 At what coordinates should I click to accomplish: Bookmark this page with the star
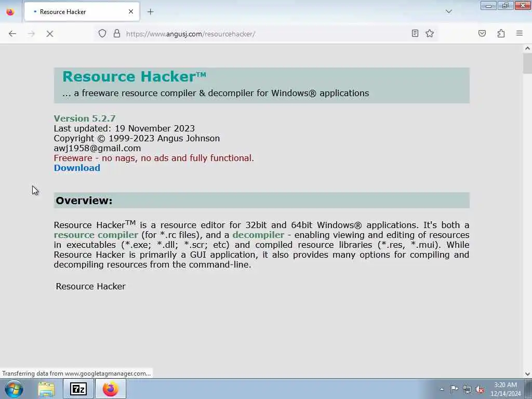[x=430, y=33]
